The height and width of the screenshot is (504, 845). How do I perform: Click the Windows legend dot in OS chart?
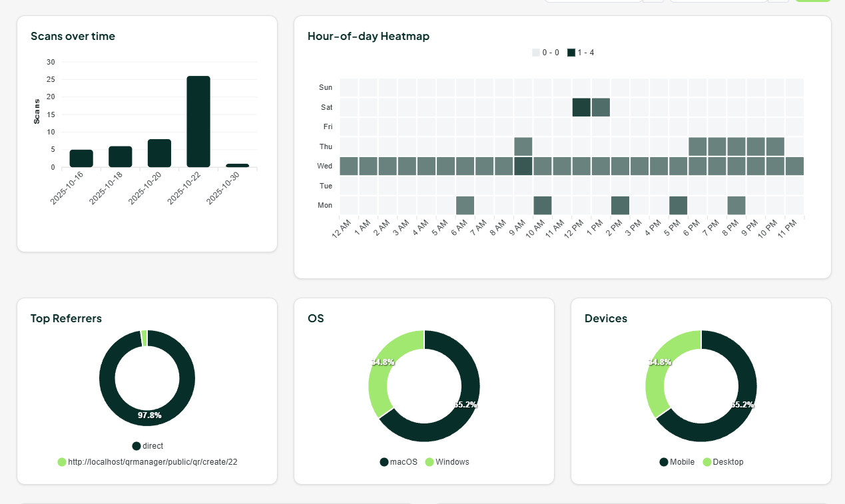431,461
